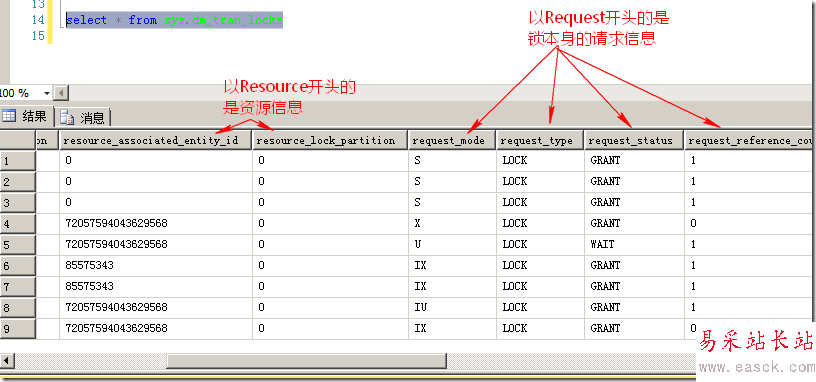Select the resource_lock_partition column header
This screenshot has width=816, height=382.
pyautogui.click(x=330, y=140)
